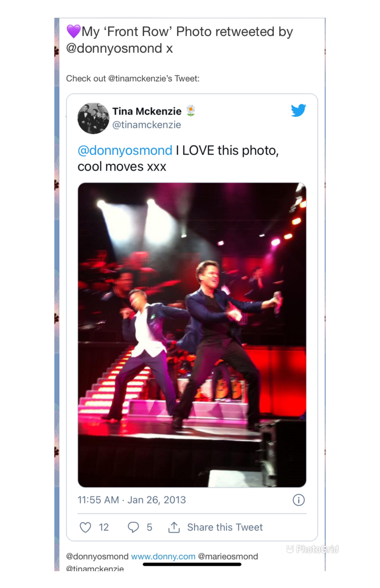Image resolution: width=380 pixels, height=588 pixels.
Task: Tap the PhotoGrid watermark logo
Action: tap(312, 549)
